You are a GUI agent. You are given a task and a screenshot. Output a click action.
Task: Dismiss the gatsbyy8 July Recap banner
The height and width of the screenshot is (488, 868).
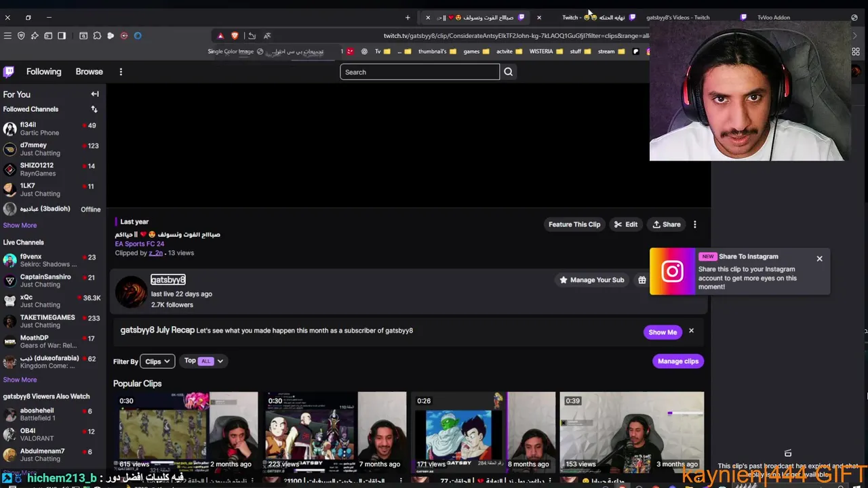pyautogui.click(x=691, y=331)
